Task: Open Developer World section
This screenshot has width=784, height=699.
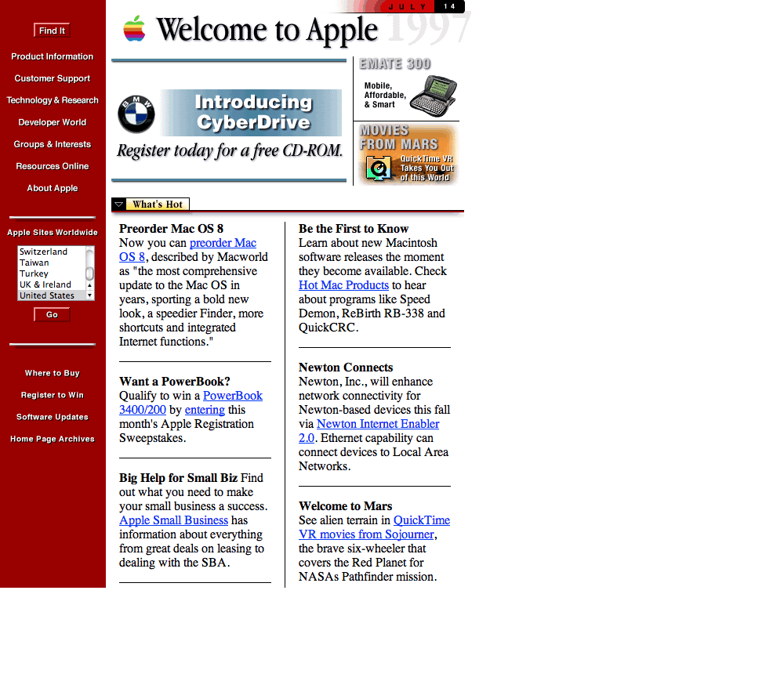Action: [52, 122]
